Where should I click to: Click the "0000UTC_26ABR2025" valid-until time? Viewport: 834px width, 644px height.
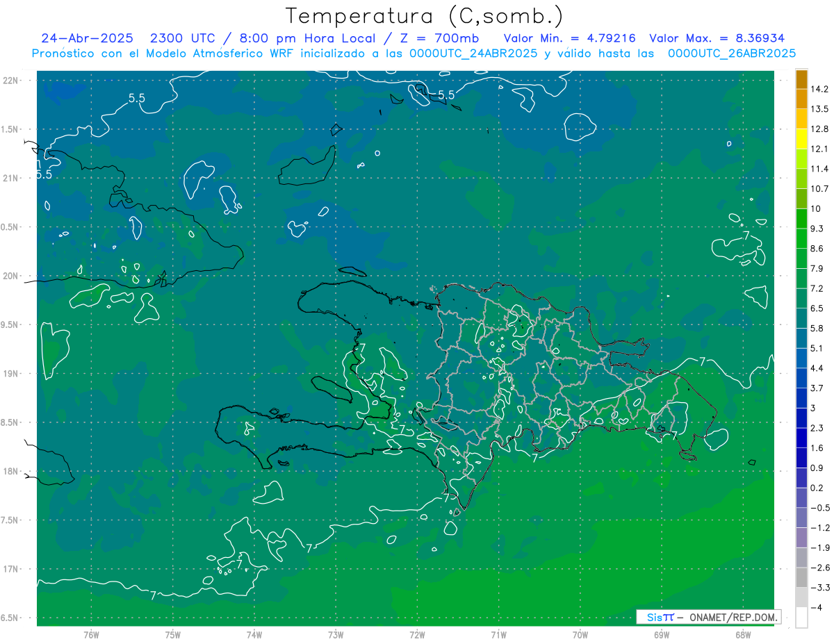(731, 53)
